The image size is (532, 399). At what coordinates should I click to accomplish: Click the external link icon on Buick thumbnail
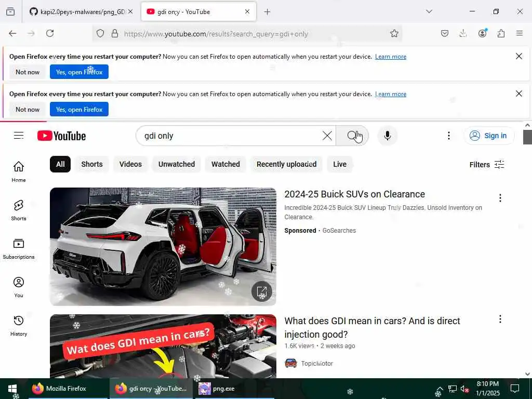pyautogui.click(x=262, y=291)
